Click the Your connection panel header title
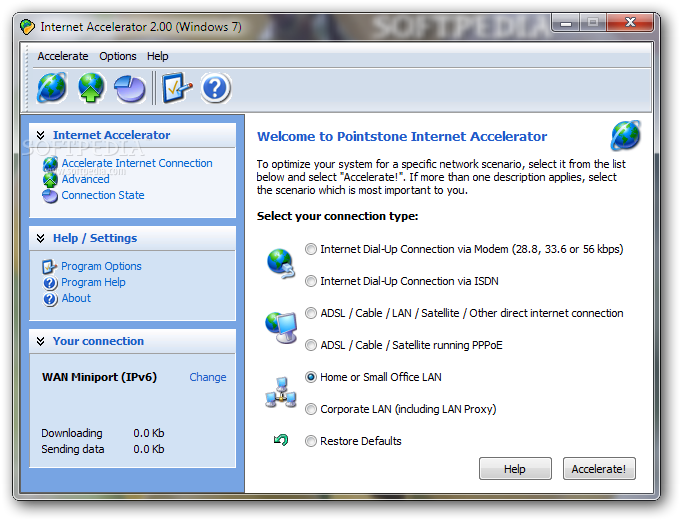This screenshot has width=681, height=521. coord(99,341)
